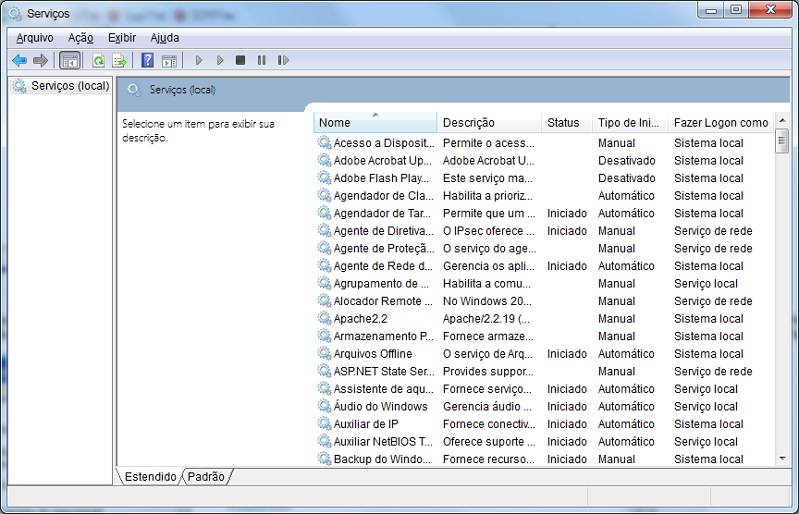Pause the service with the pause icon
The width and height of the screenshot is (799, 514).
point(261,61)
